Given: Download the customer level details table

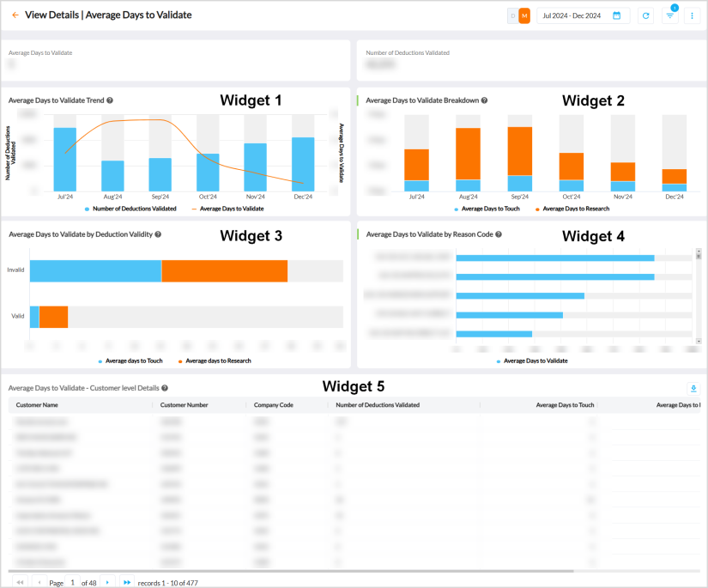Looking at the screenshot, I should click(x=693, y=388).
